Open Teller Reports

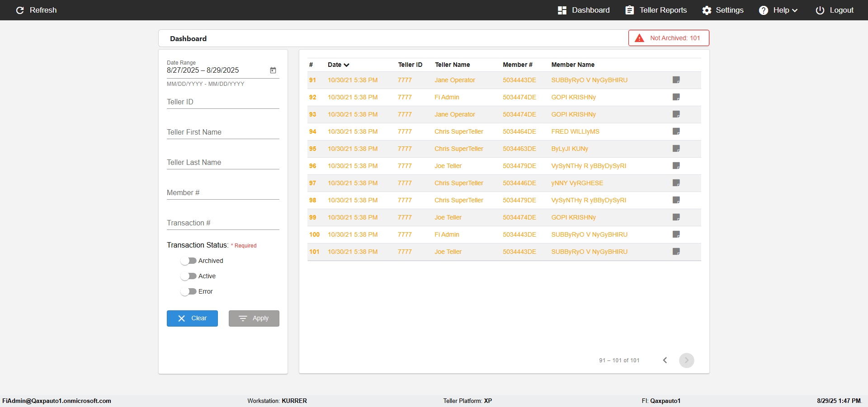click(656, 10)
